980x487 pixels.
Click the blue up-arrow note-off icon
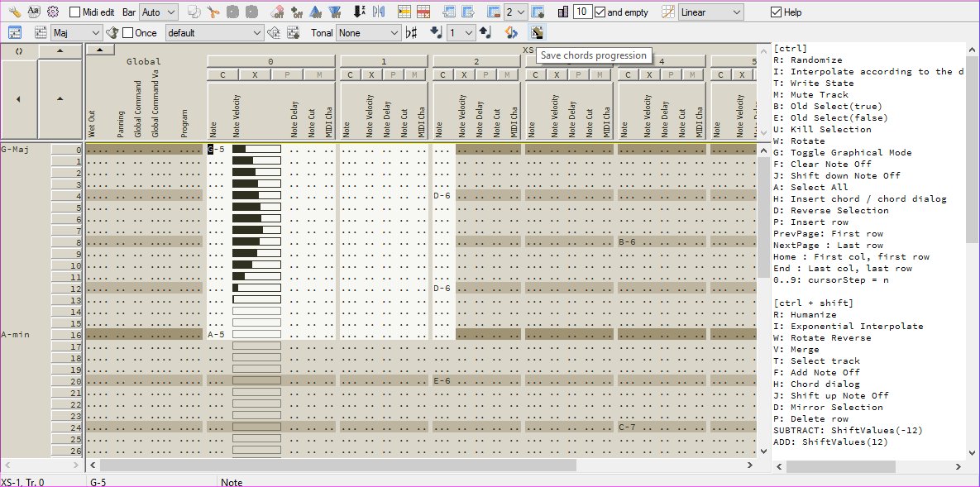pos(316,12)
